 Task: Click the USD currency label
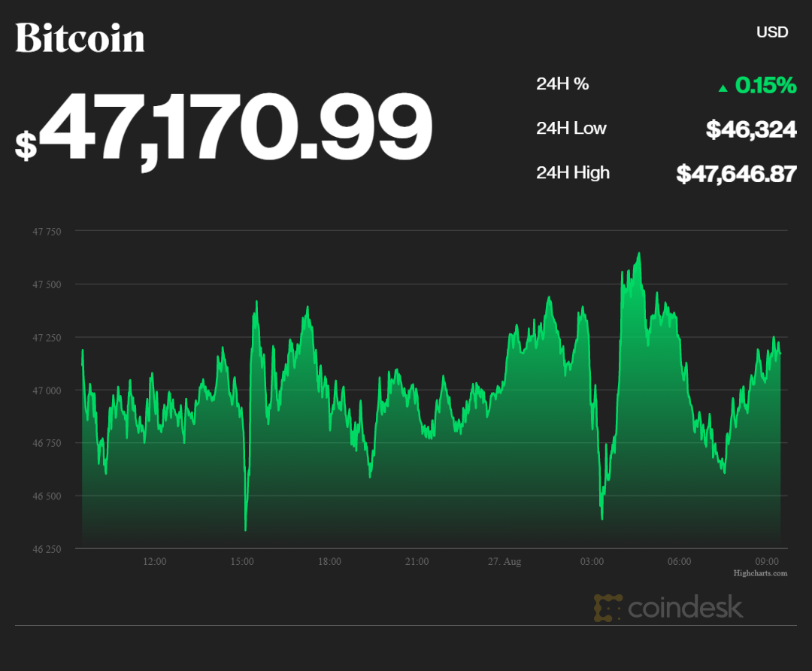click(771, 32)
